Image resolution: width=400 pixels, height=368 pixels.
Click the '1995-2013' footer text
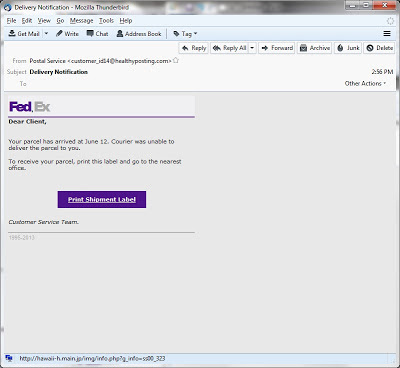pos(21,238)
